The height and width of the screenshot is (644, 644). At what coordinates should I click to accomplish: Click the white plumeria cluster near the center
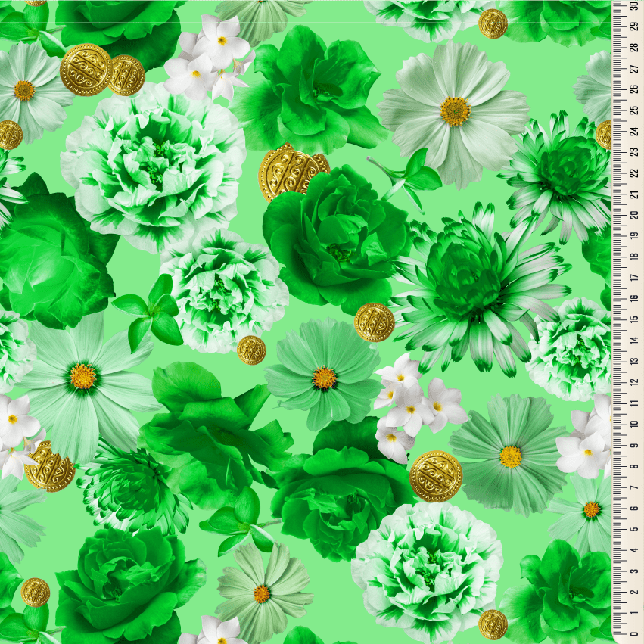pos(412,412)
